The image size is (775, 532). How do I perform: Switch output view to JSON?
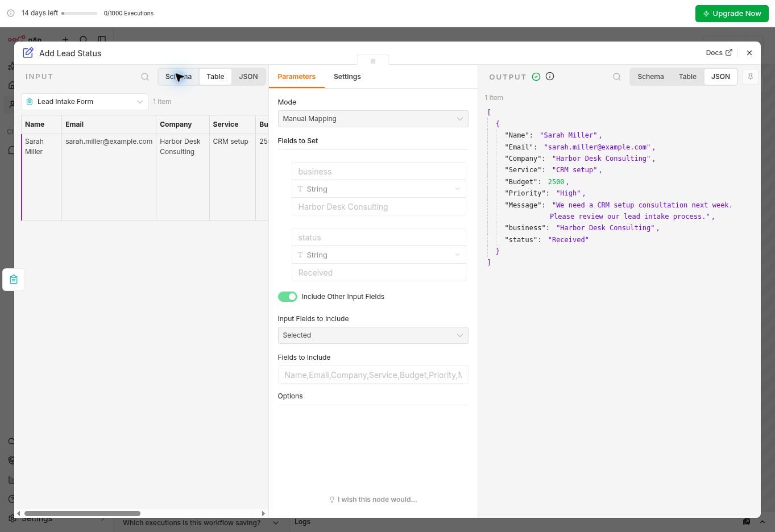[x=720, y=77]
